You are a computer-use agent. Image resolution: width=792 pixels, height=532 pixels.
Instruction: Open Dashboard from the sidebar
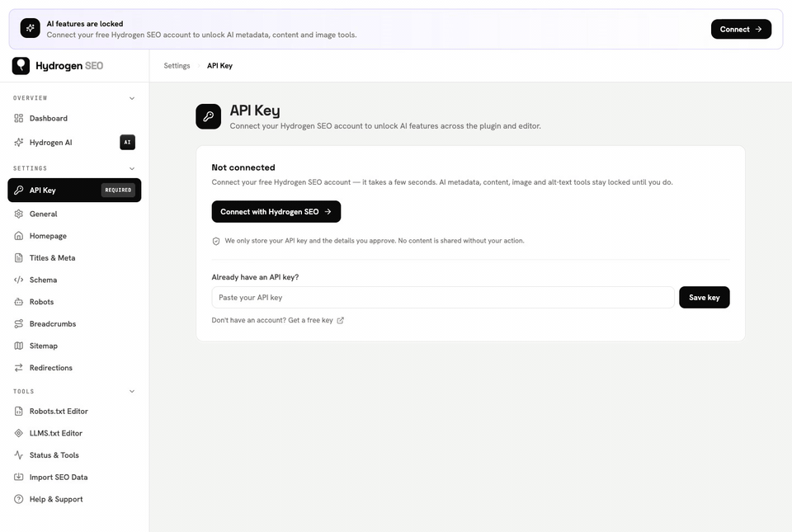pyautogui.click(x=74, y=118)
